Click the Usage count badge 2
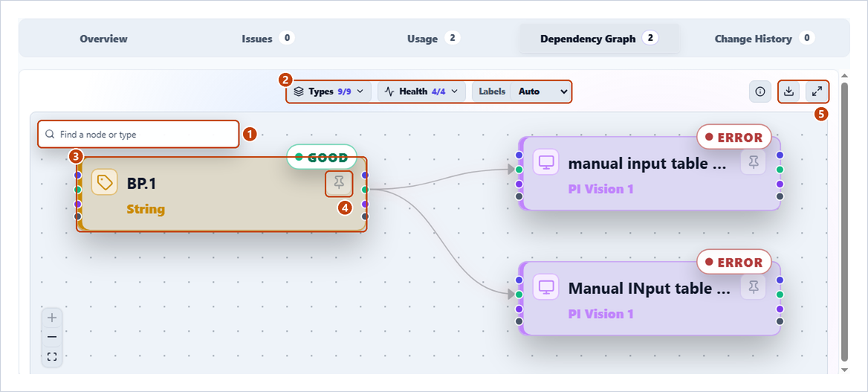868x392 pixels. tap(452, 38)
